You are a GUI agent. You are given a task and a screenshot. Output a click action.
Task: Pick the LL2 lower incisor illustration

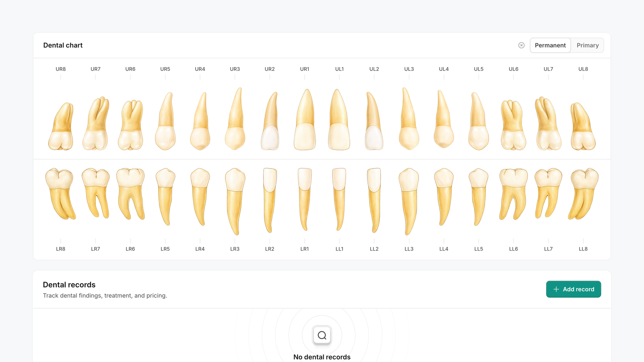[x=374, y=200]
